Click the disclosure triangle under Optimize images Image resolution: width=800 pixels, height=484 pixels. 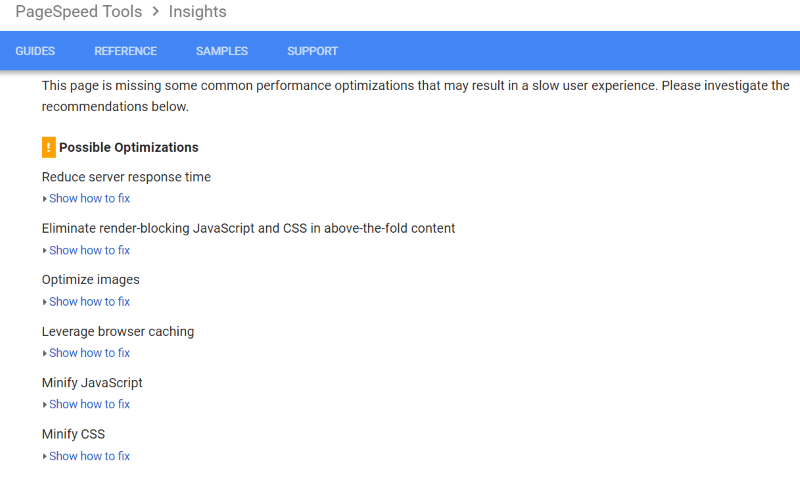click(44, 302)
